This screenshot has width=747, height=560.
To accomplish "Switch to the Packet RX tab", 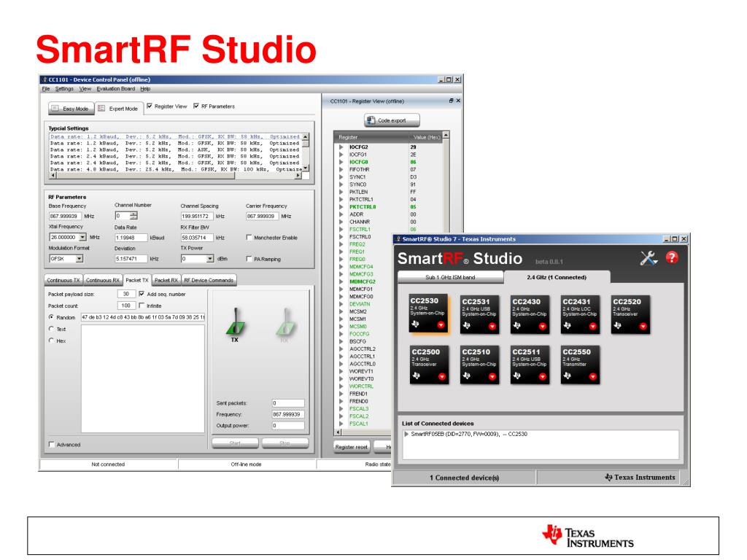I will click(x=166, y=280).
